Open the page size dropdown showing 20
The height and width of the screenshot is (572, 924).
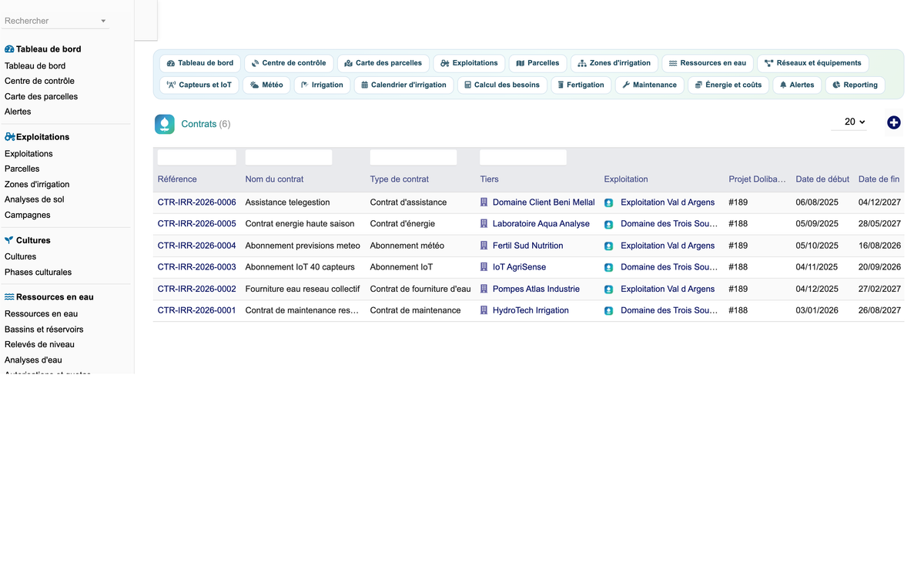[x=849, y=122]
